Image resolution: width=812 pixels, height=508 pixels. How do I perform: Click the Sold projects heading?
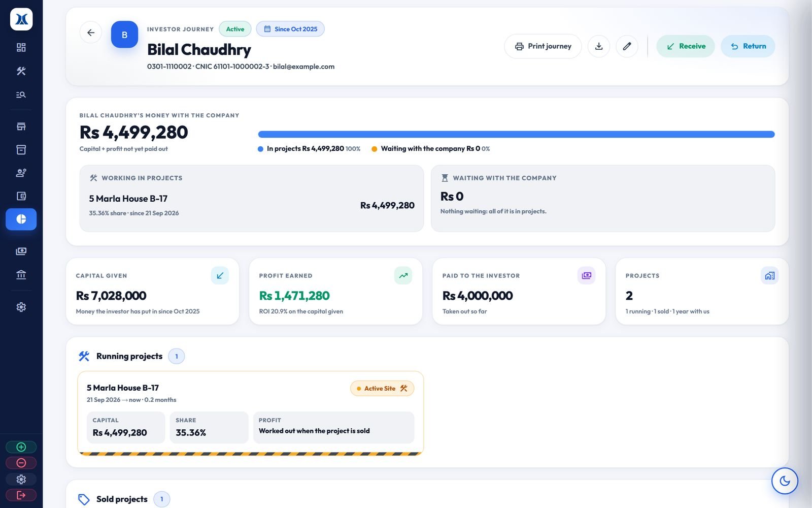coord(122,499)
